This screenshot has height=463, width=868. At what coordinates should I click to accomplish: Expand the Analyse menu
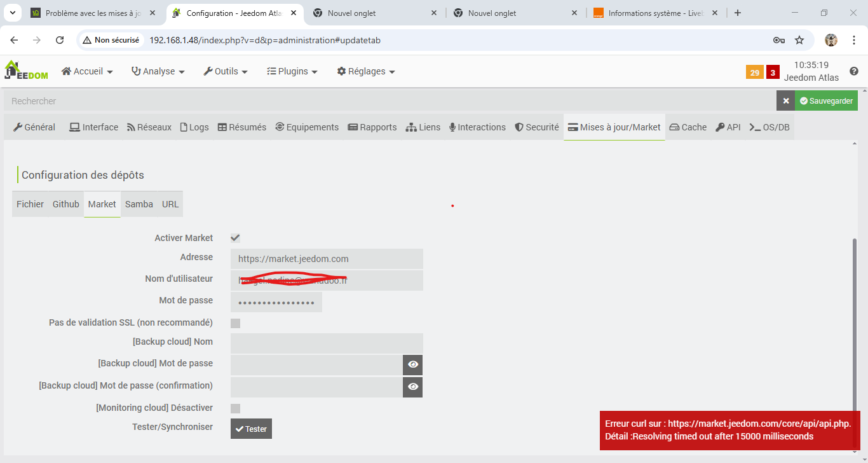point(158,71)
